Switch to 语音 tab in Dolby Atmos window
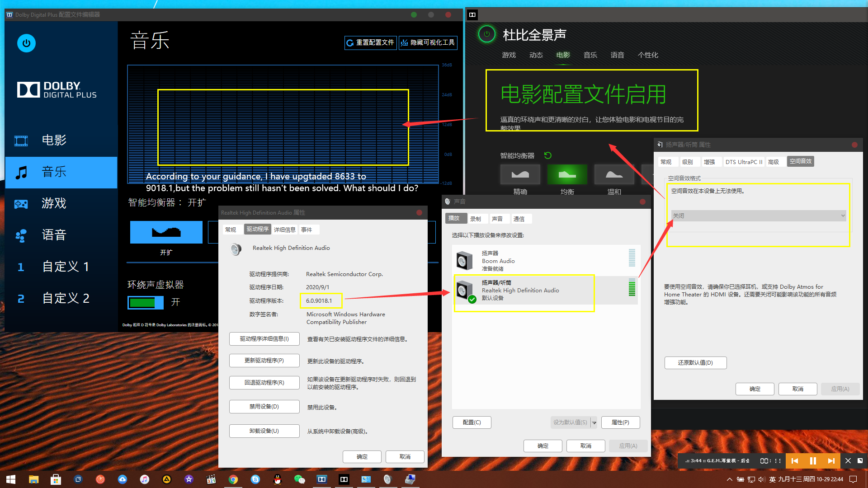The height and width of the screenshot is (488, 868). [617, 55]
